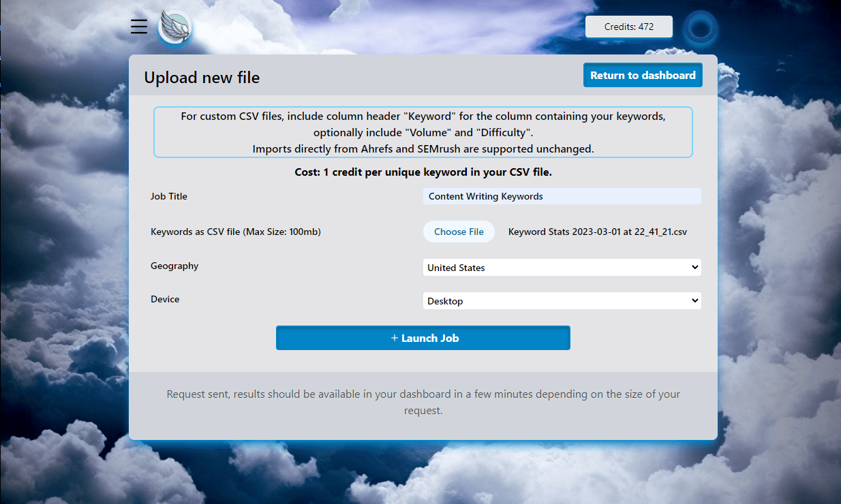This screenshot has height=504, width=841.
Task: Click the selected Keyword Stats CSV filename
Action: click(597, 232)
